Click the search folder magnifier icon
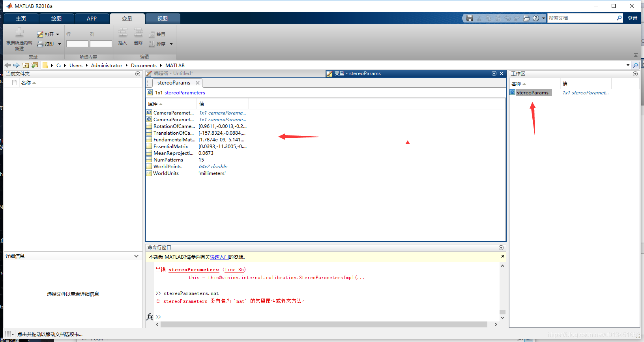Viewport: 644px width, 342px height. coord(635,65)
